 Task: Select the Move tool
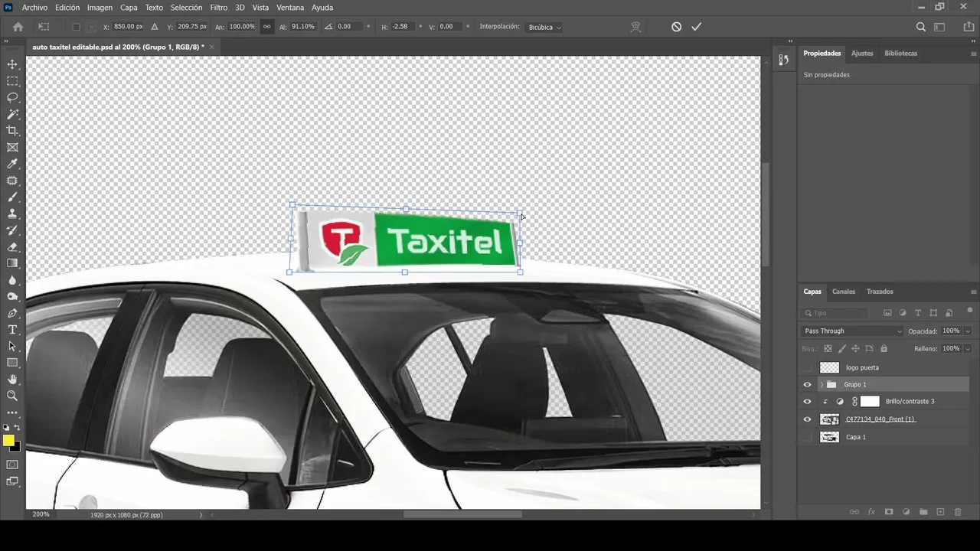click(12, 64)
